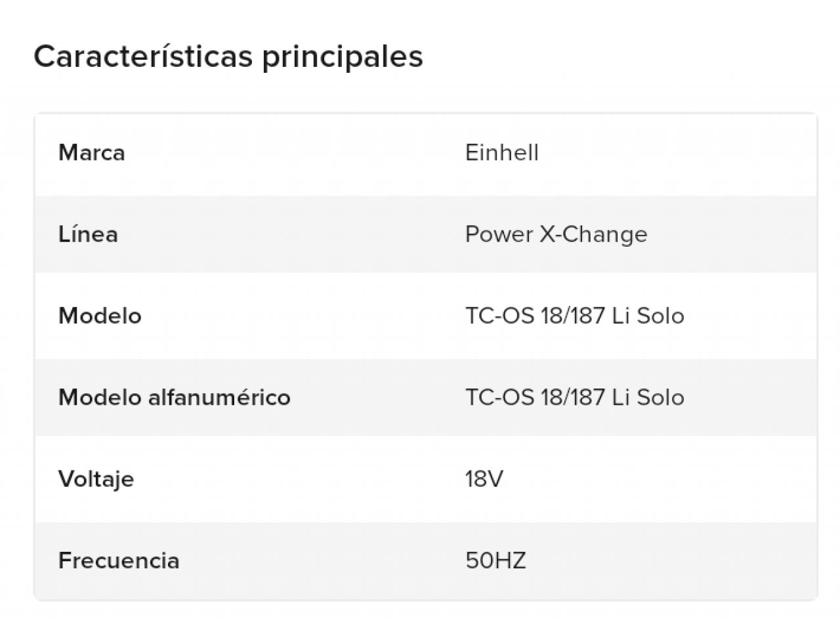This screenshot has height=630, width=840.
Task: Click the Línea table row
Action: (426, 234)
